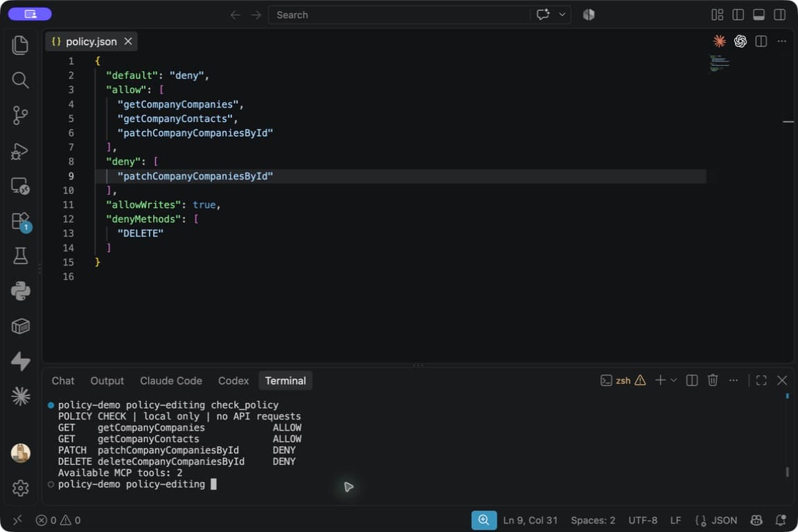Click the Spaces: 2 indentation setting

(x=593, y=520)
